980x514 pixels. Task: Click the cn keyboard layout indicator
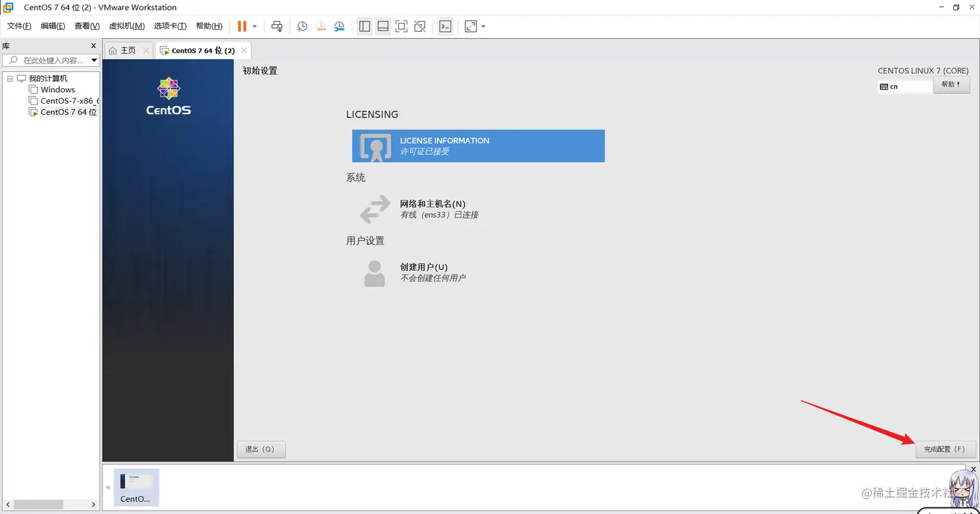click(905, 86)
